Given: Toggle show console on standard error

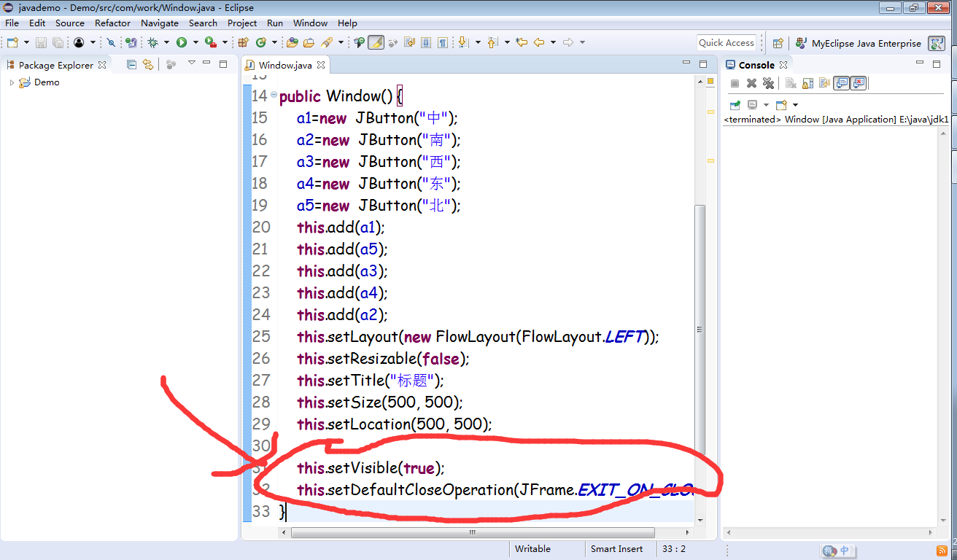Looking at the screenshot, I should (858, 83).
